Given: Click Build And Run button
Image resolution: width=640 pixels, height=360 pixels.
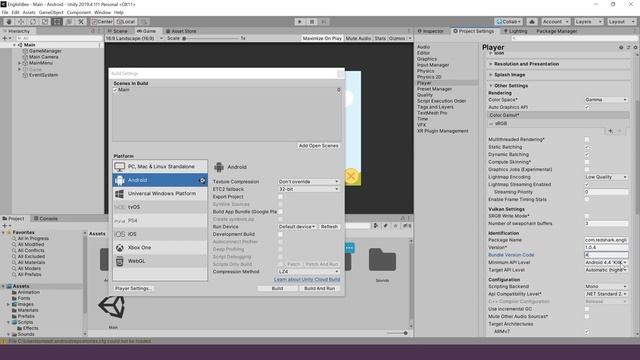Looking at the screenshot, I should point(320,289).
